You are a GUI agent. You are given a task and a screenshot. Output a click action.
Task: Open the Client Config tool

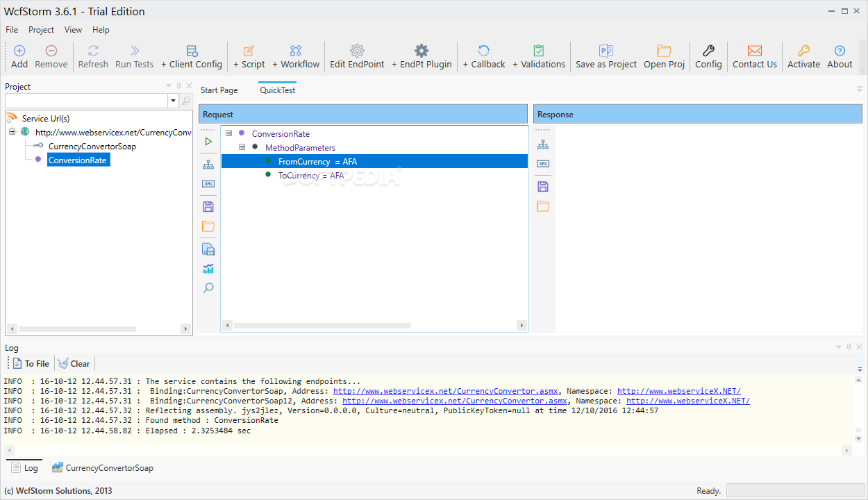point(192,56)
